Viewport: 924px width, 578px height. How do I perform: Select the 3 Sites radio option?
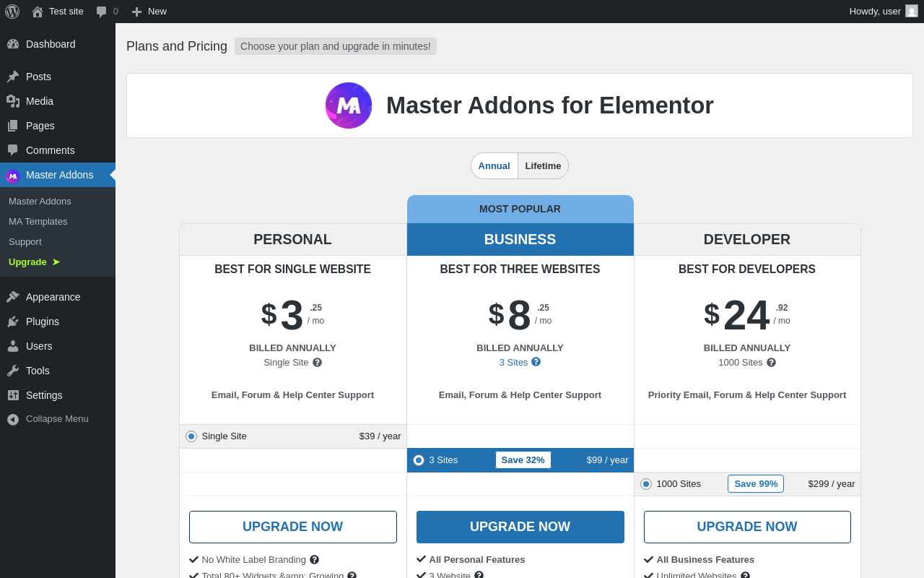tap(419, 460)
